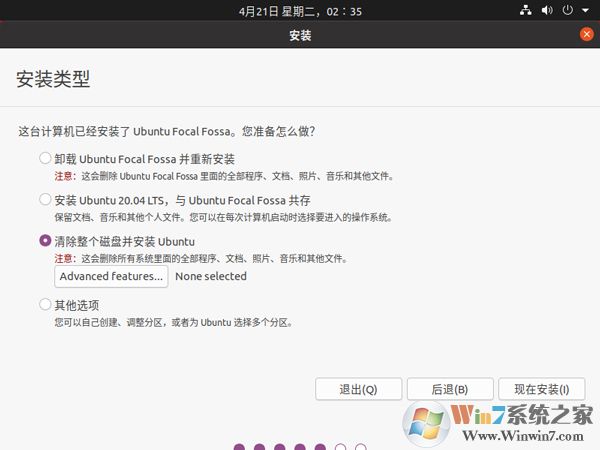This screenshot has width=600, height=450.
Task: Click the 退出(Q) button
Action: click(359, 389)
